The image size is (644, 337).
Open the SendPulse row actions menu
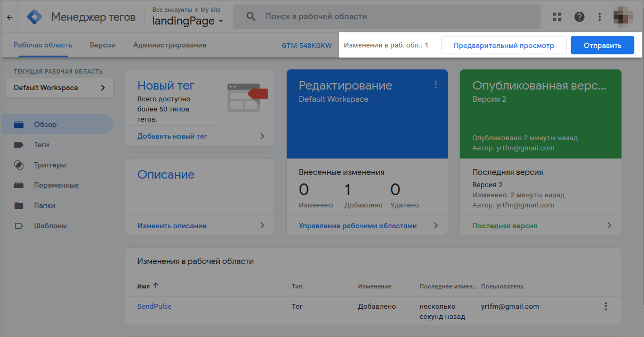[606, 307]
